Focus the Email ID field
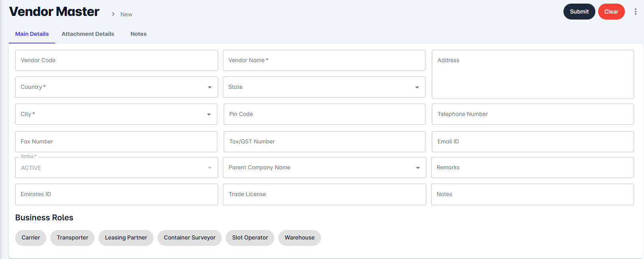The image size is (644, 259). coord(533,141)
